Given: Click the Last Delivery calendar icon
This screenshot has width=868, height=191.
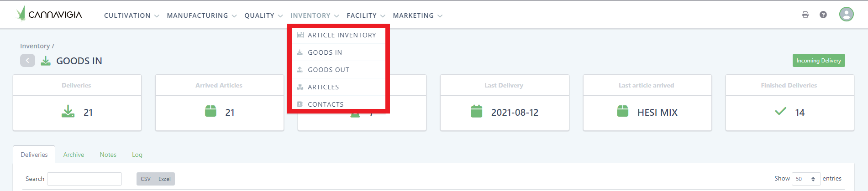Looking at the screenshot, I should pyautogui.click(x=476, y=112).
